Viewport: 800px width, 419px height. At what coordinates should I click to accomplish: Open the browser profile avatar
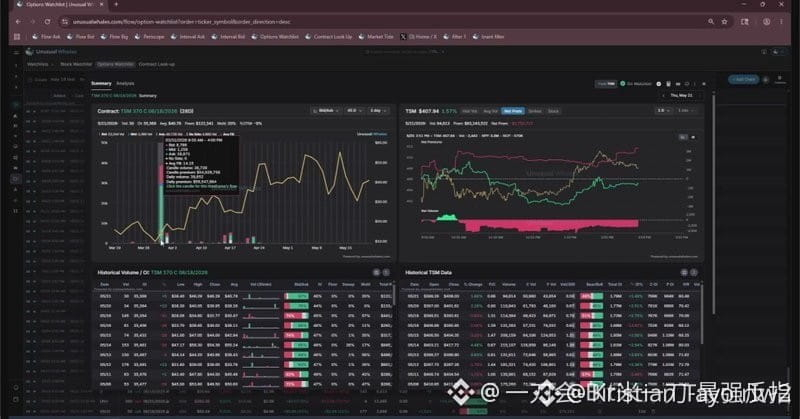(766, 21)
